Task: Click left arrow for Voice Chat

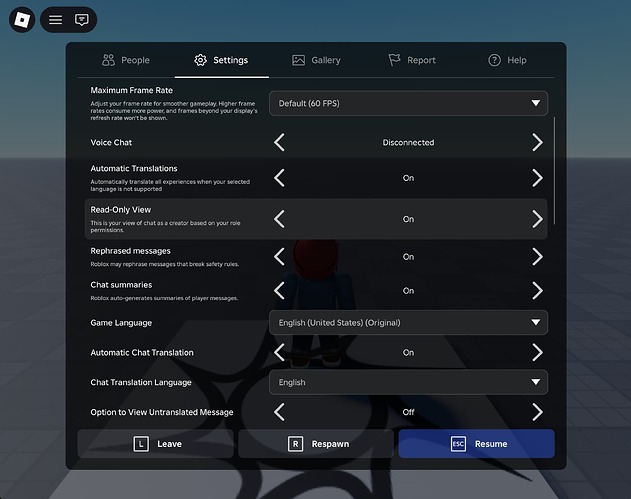Action: coord(279,142)
